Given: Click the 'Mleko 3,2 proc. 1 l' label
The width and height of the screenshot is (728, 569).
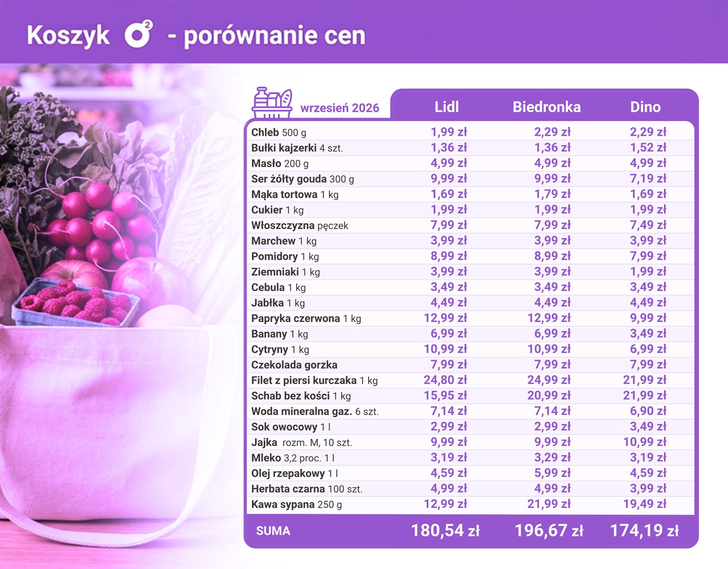Looking at the screenshot, I should tap(293, 458).
